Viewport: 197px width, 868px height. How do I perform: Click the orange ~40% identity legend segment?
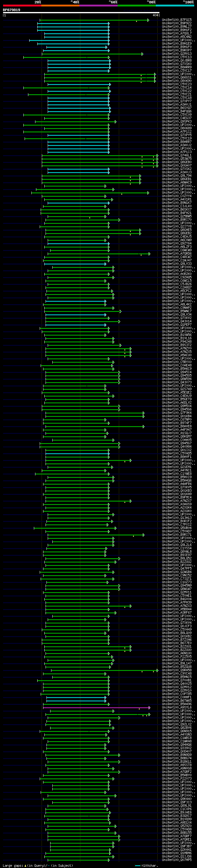[x=60, y=6]
